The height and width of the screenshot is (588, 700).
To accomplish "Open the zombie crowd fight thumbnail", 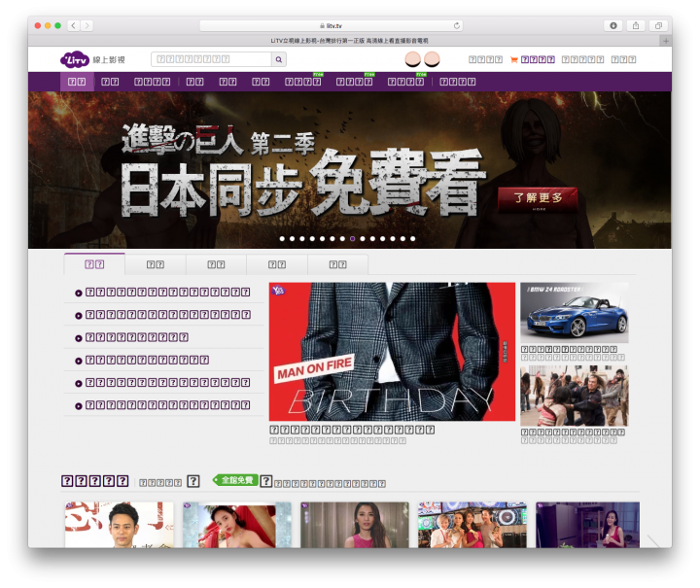I will 575,397.
